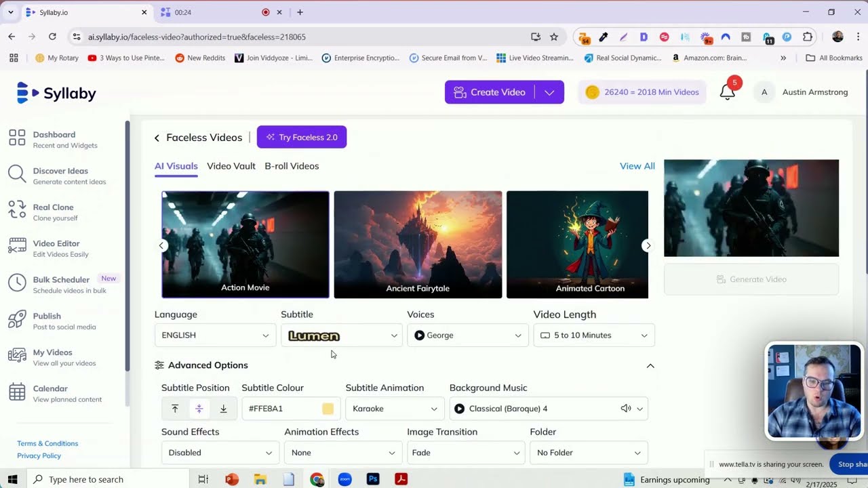Viewport: 868px width, 488px height.
Task: Expand the Video Length dropdown
Action: pyautogui.click(x=593, y=335)
